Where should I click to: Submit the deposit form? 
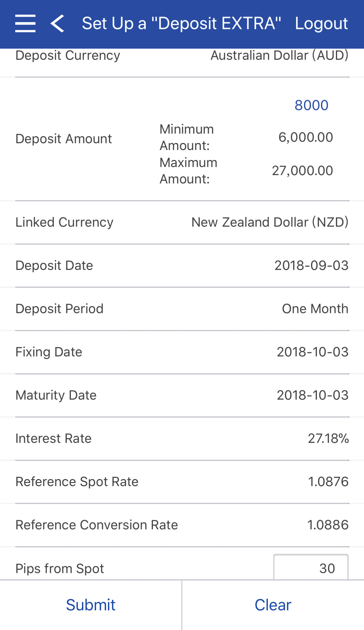[x=91, y=605]
